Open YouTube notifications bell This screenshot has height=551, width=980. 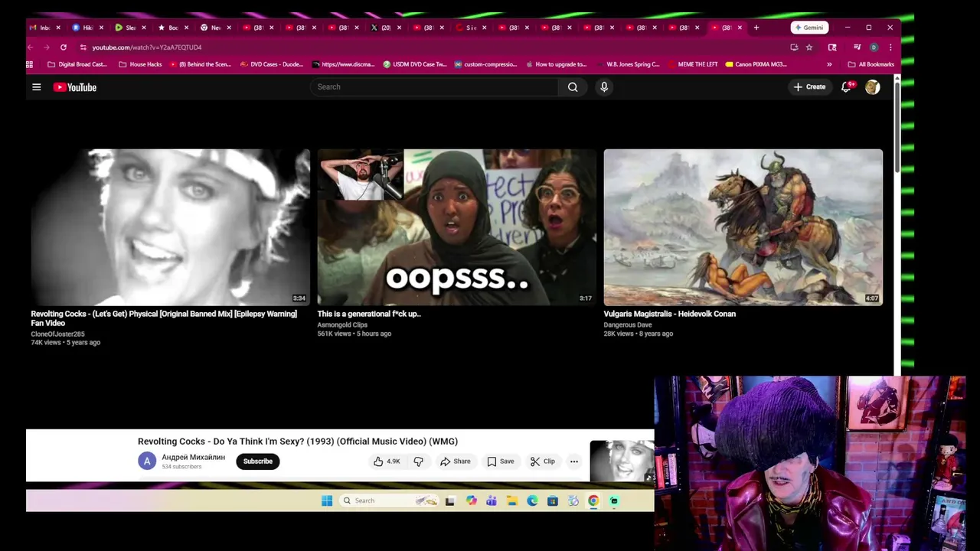click(x=846, y=87)
